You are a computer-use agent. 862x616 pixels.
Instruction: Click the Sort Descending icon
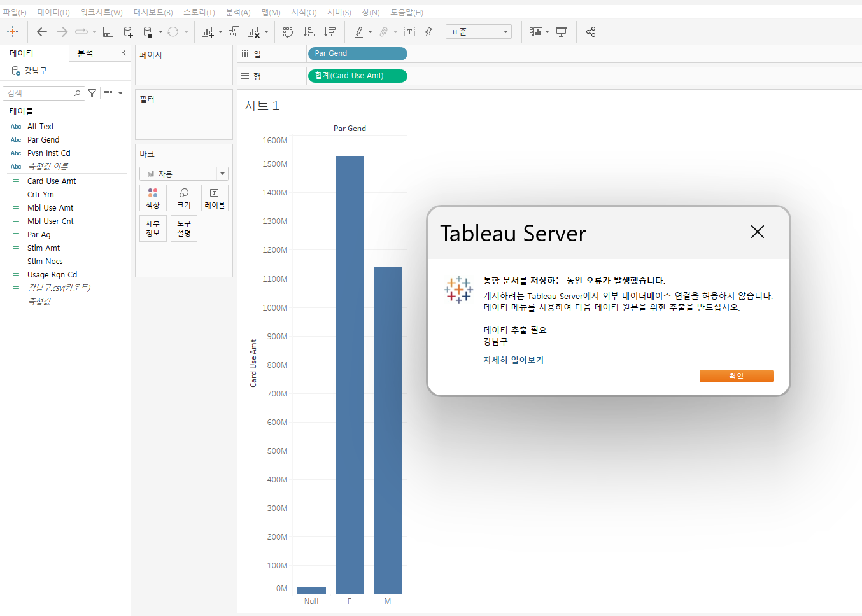tap(329, 32)
